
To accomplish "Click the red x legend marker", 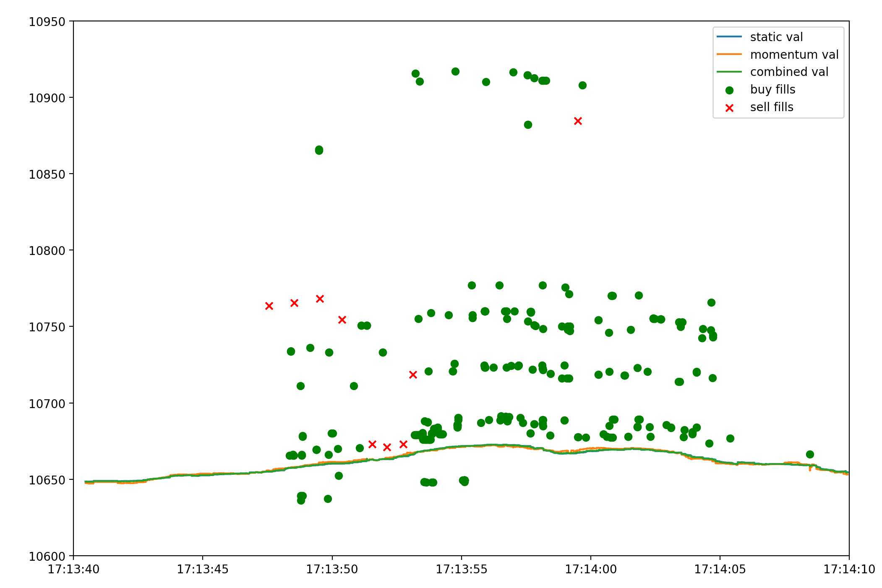I will [x=729, y=108].
